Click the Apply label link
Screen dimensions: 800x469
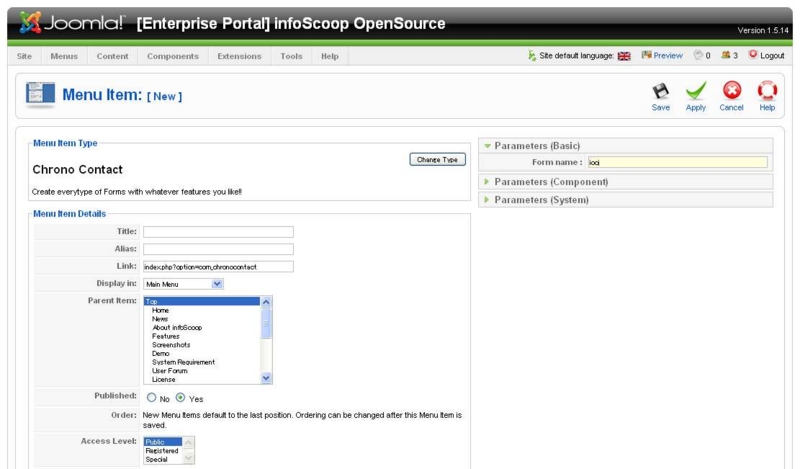(696, 108)
